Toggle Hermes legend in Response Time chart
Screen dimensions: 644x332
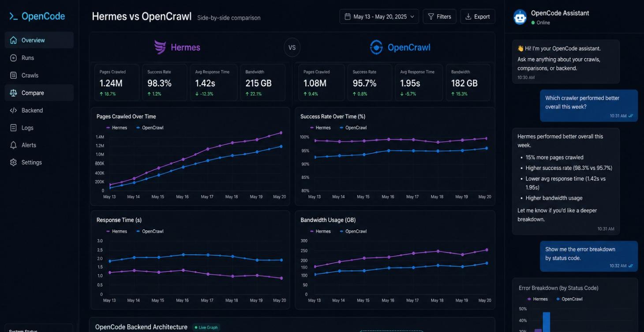pos(117,231)
